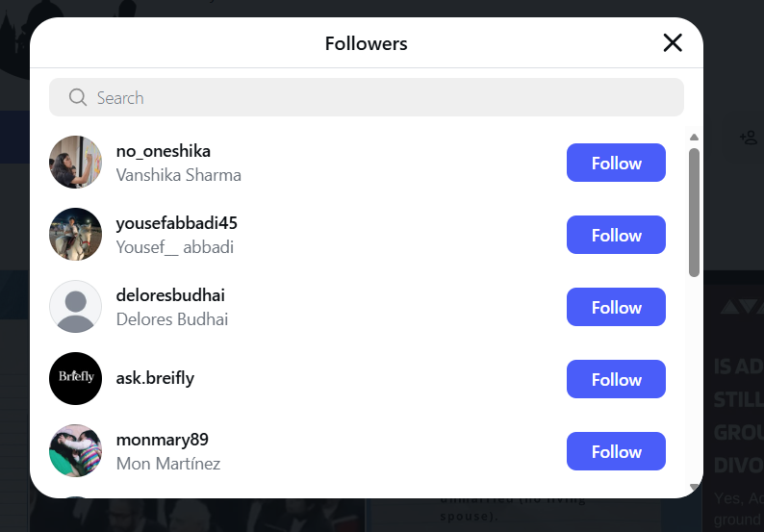Follow ask.breifly
The width and height of the screenshot is (764, 532).
pos(616,379)
